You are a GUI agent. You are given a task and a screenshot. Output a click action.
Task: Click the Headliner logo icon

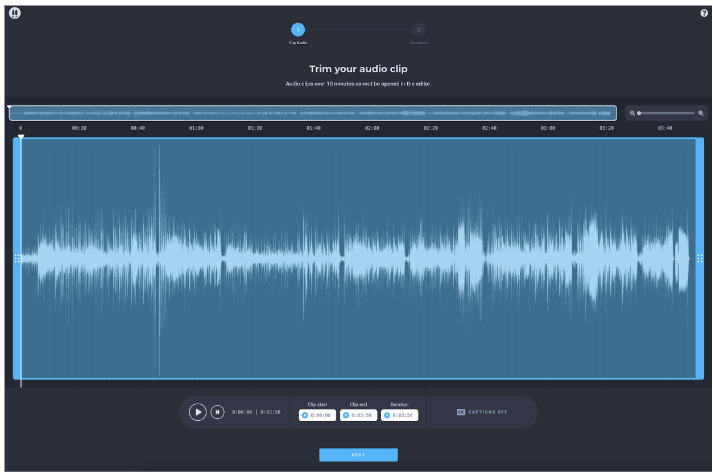[15, 13]
